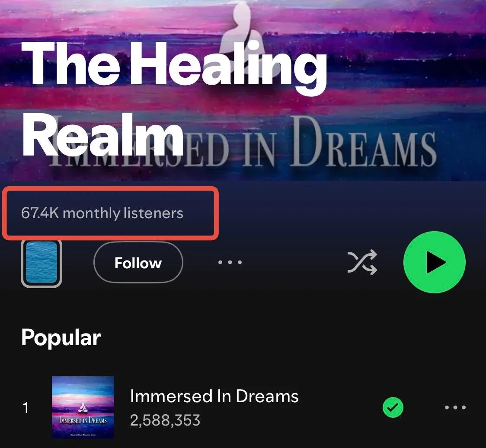
Task: Open more options for Immersed In Dreams track
Action: [x=455, y=407]
